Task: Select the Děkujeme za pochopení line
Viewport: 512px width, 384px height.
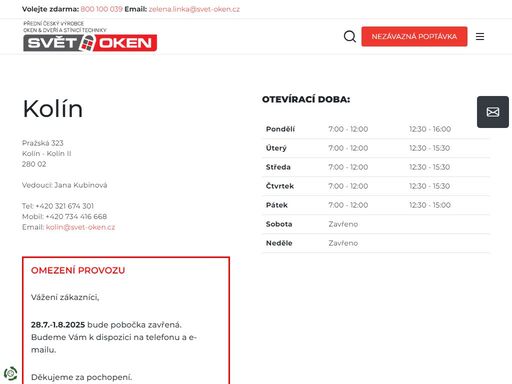Action: (81, 377)
